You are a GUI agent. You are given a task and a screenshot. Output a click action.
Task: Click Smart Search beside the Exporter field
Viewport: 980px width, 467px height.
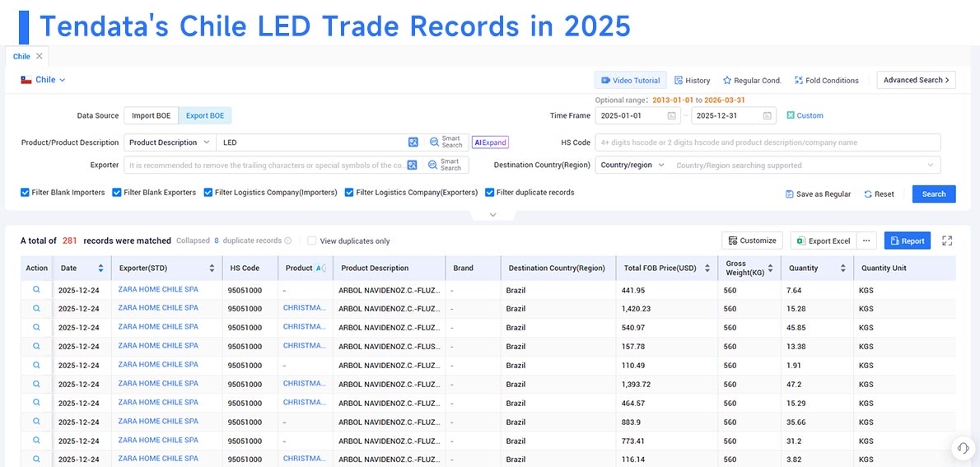[x=446, y=165]
